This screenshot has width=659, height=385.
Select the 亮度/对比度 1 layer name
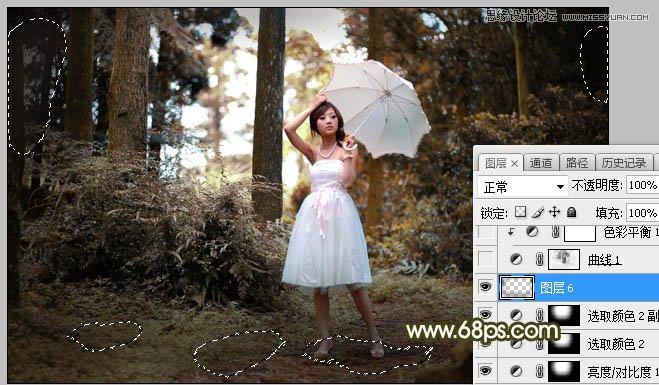[623, 372]
